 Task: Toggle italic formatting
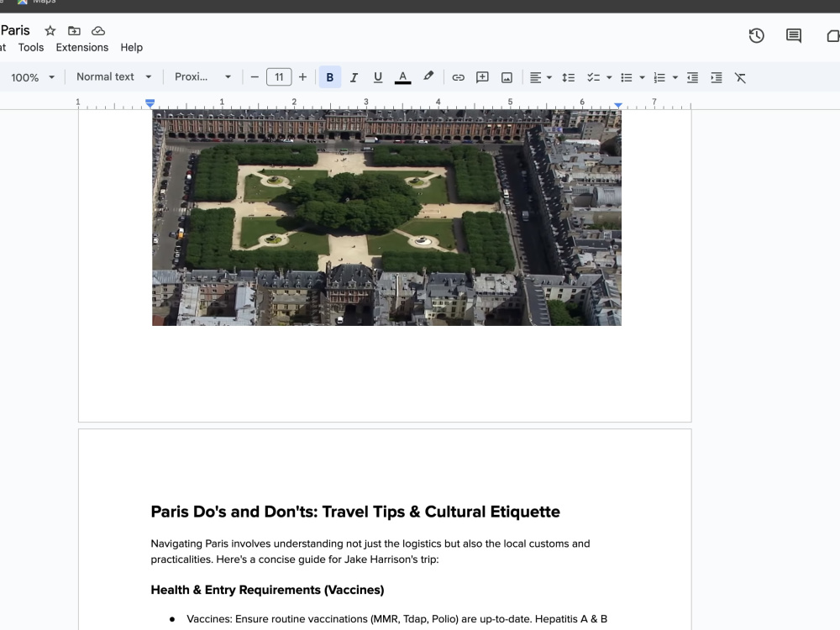tap(354, 77)
